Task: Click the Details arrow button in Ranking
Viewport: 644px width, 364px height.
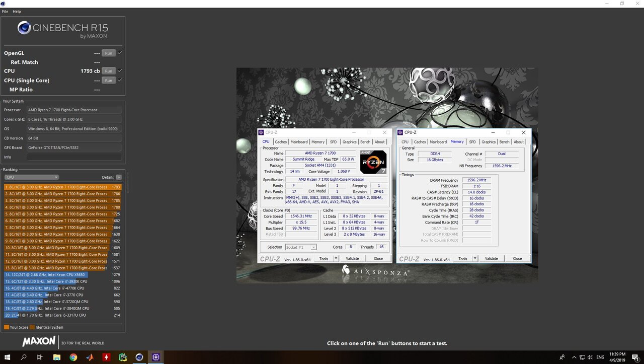Action: (x=119, y=177)
